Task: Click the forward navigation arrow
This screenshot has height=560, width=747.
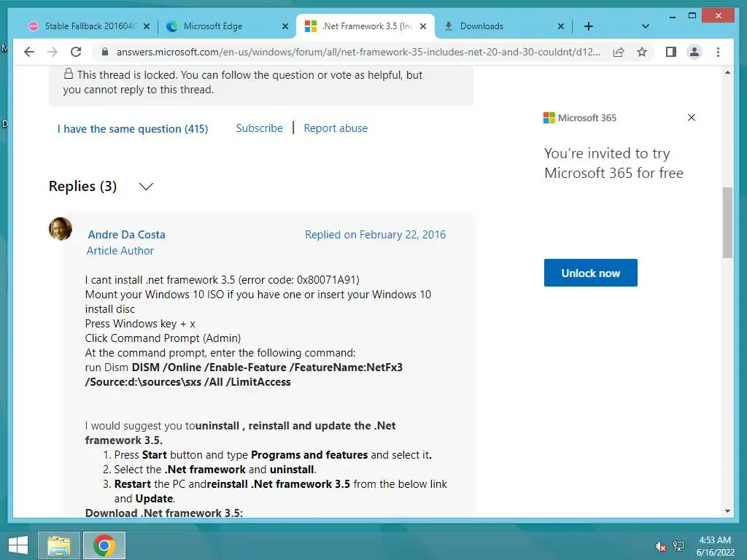Action: pos(53,52)
